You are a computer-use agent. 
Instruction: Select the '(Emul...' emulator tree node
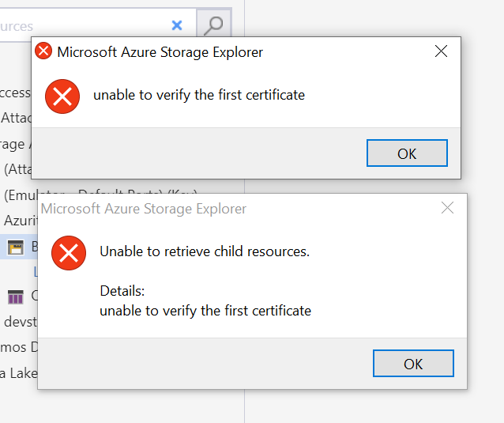click(19, 195)
